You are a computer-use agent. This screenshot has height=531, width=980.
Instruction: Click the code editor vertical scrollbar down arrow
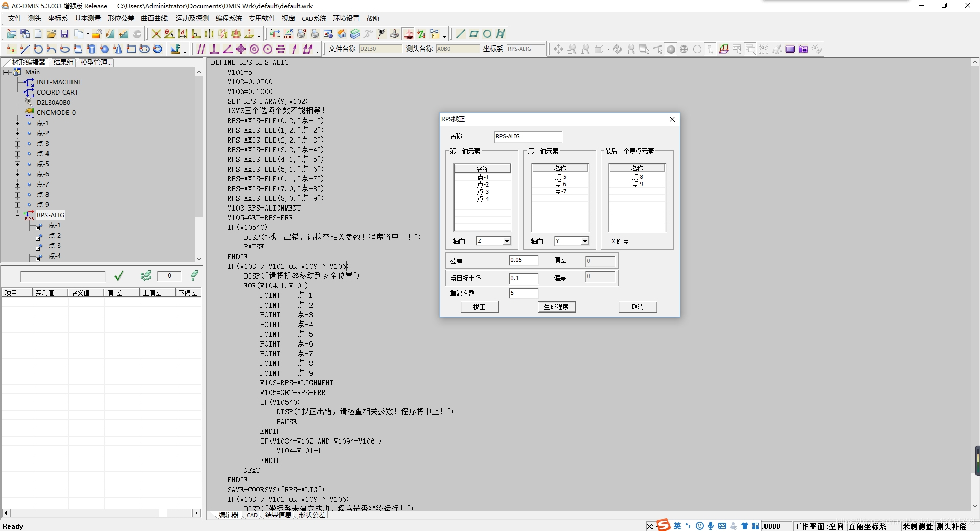975,506
